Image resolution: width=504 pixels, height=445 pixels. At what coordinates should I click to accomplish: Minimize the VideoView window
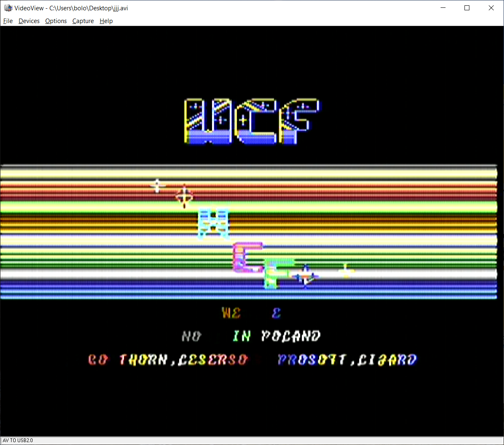(443, 8)
